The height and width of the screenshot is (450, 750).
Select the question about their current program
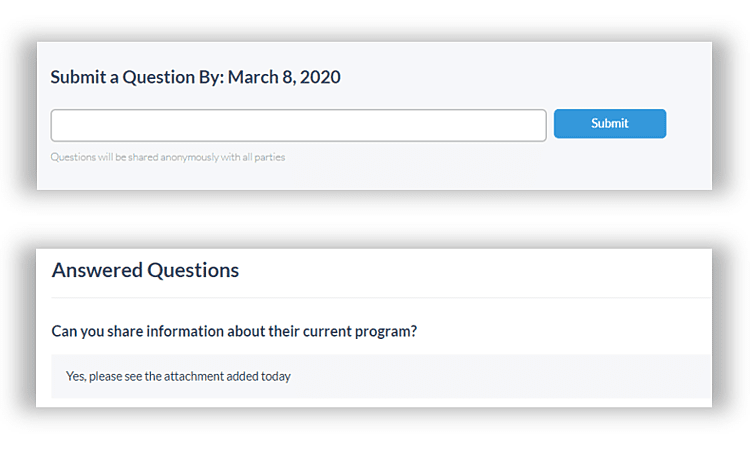234,330
